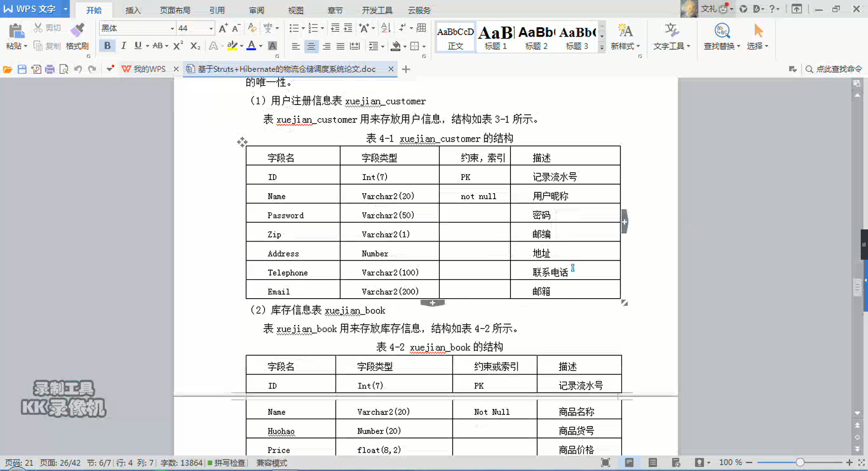Click WPS 文字 application menu button
Screen dimensions: 868x471
click(34, 9)
